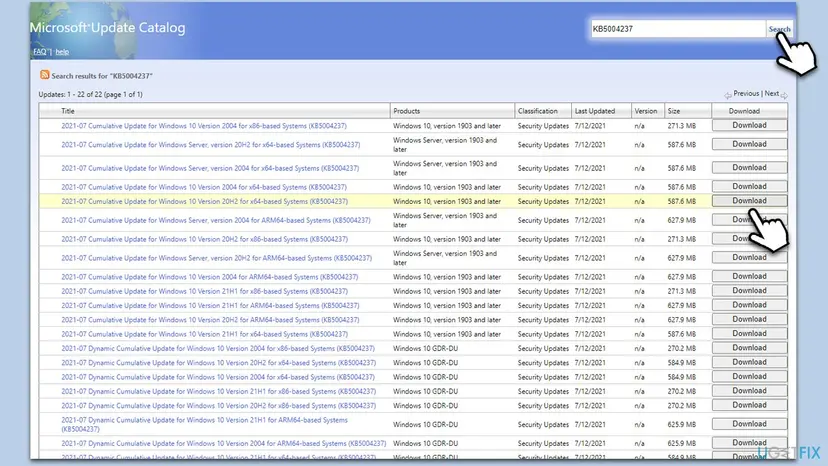
Task: Click "Updates: 1 - 22 of 22" count text
Action: tap(71, 94)
